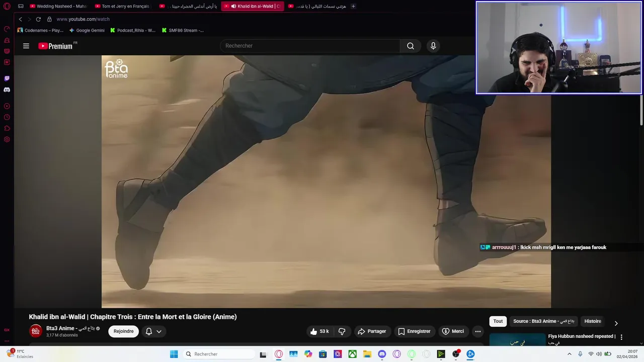Open more actions three-dot menu for video

tap(478, 331)
